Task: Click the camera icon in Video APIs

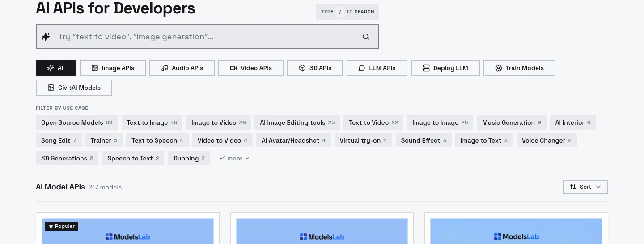Action: (x=233, y=68)
